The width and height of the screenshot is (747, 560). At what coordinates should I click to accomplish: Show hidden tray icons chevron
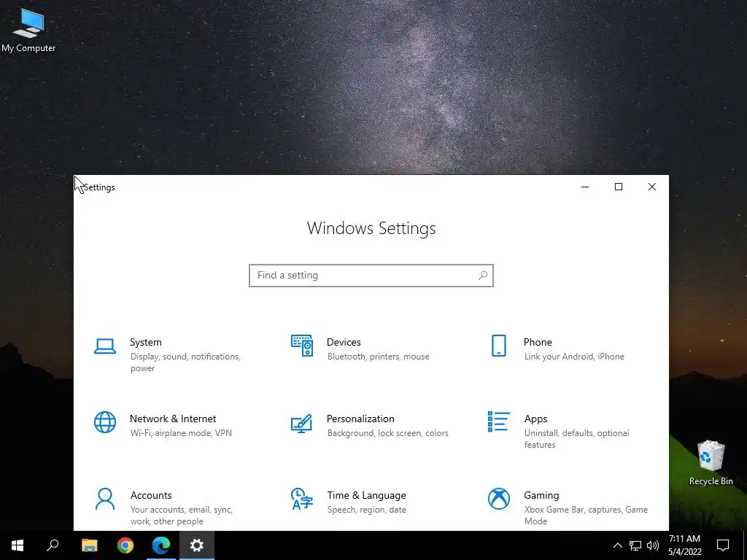point(617,545)
